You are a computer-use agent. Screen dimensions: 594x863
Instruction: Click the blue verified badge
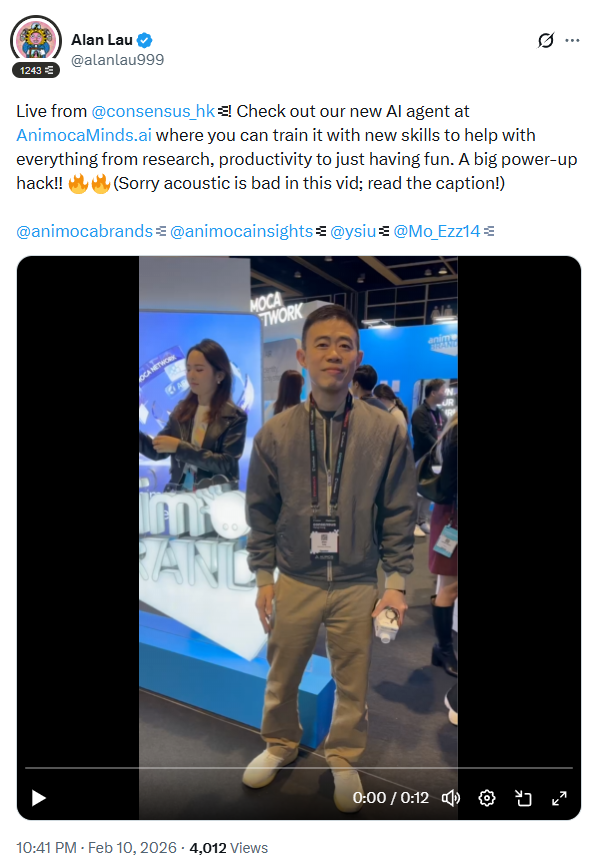(145, 40)
